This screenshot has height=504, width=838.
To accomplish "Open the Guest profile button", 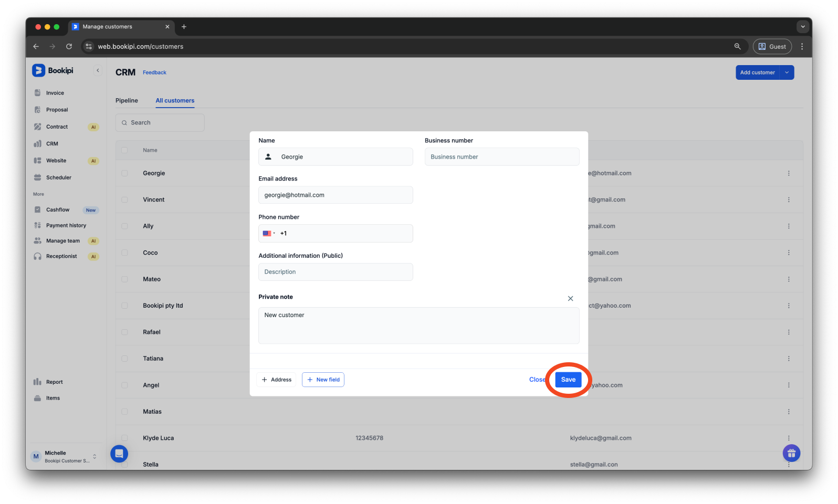I will coord(772,46).
